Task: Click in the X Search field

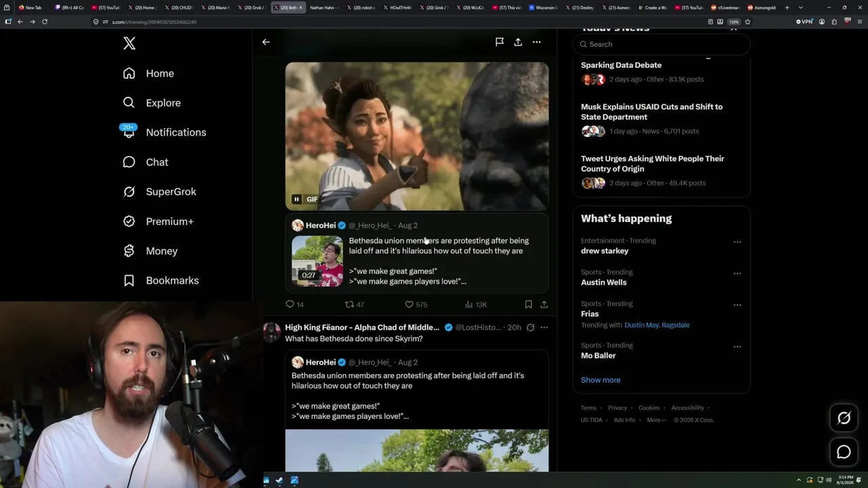Action: click(661, 44)
